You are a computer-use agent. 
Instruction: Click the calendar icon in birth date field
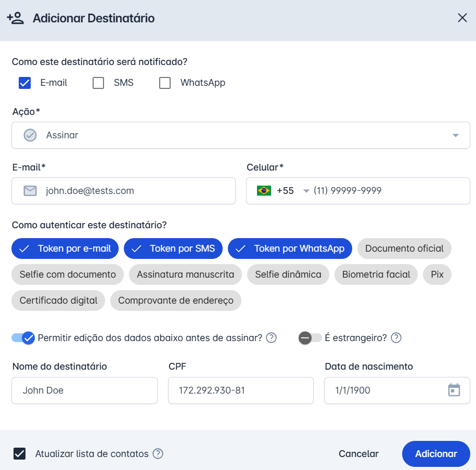tap(454, 390)
